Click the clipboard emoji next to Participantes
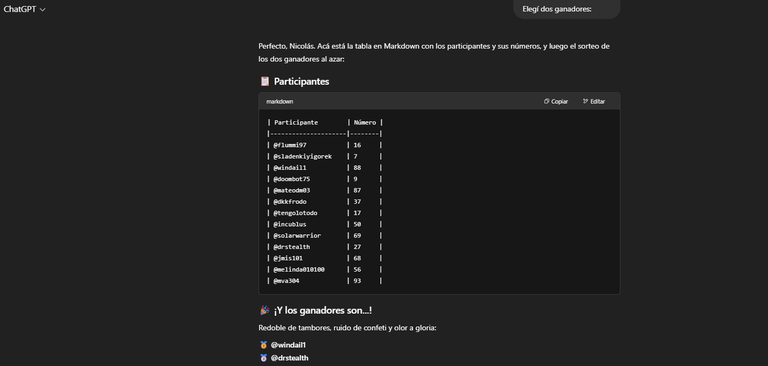The height and width of the screenshot is (366, 768). [264, 81]
